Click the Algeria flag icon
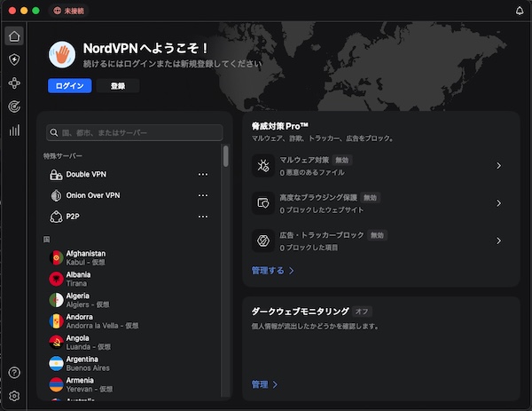Image resolution: width=532 pixels, height=411 pixels. [57, 300]
